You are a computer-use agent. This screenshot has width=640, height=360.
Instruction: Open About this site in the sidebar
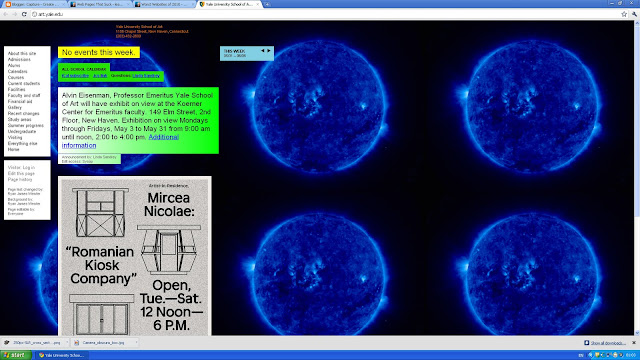click(22, 53)
